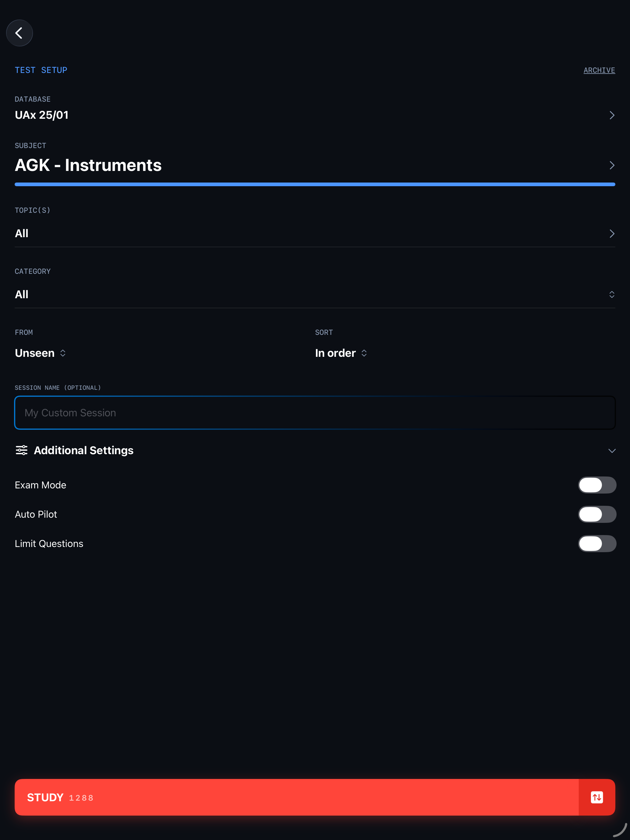Image resolution: width=630 pixels, height=840 pixels.
Task: Open the UAx 25/01 database chevron
Action: coord(611,115)
